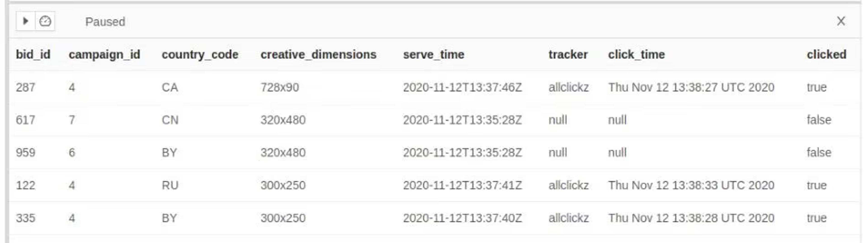Click the Paused status label
The image size is (868, 243).
pyautogui.click(x=105, y=22)
